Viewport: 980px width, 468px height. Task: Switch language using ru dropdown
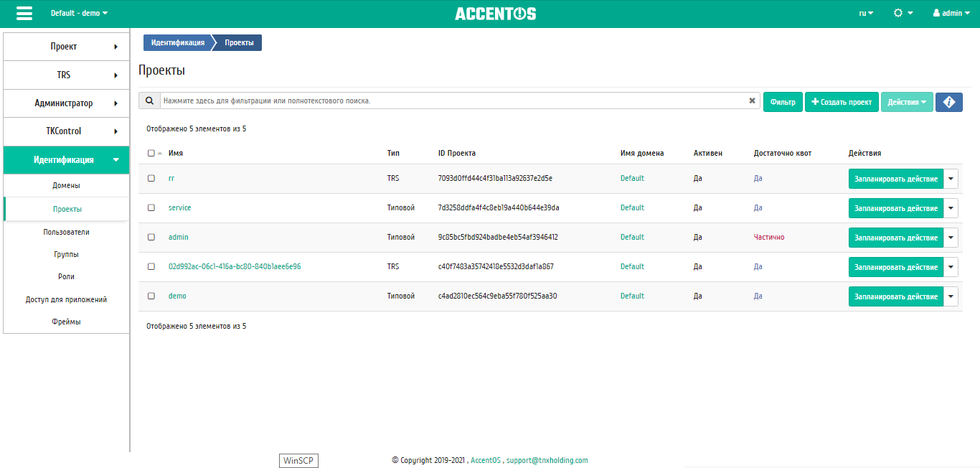[x=866, y=13]
